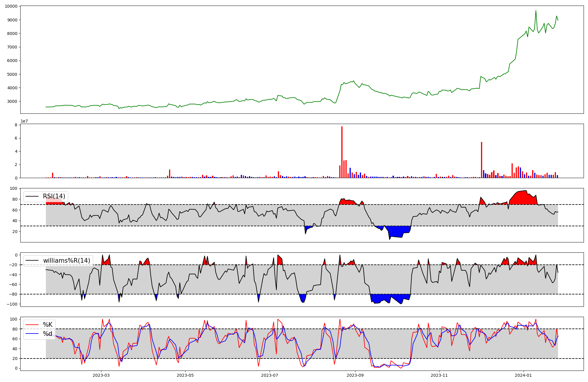
Task: Click the 2023-11 x-axis date label
Action: coord(439,375)
